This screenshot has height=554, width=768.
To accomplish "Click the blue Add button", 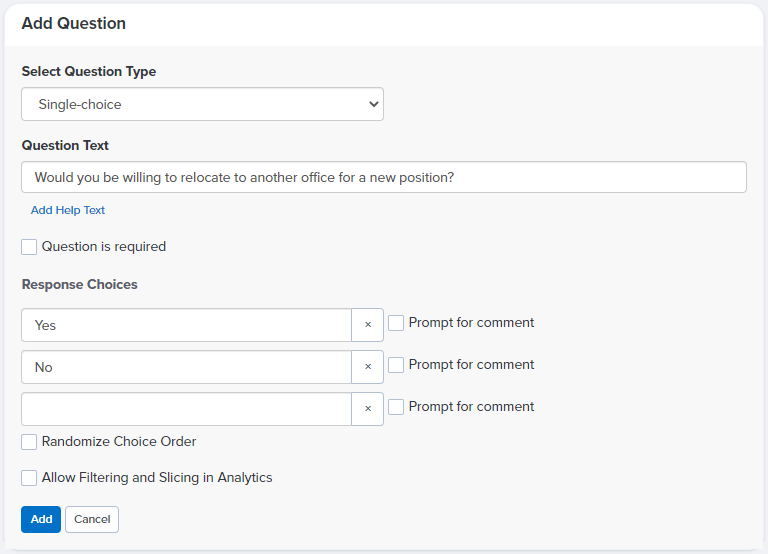I will 41,519.
